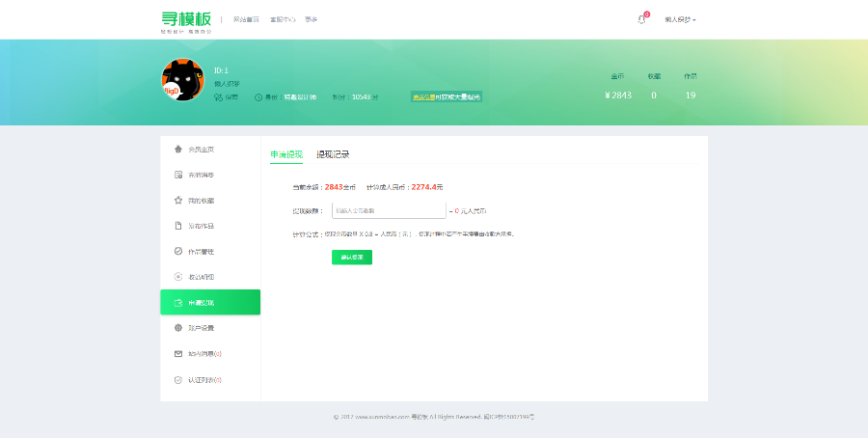Switch to the 提现记录 tab
This screenshot has width=868, height=438.
[x=333, y=154]
